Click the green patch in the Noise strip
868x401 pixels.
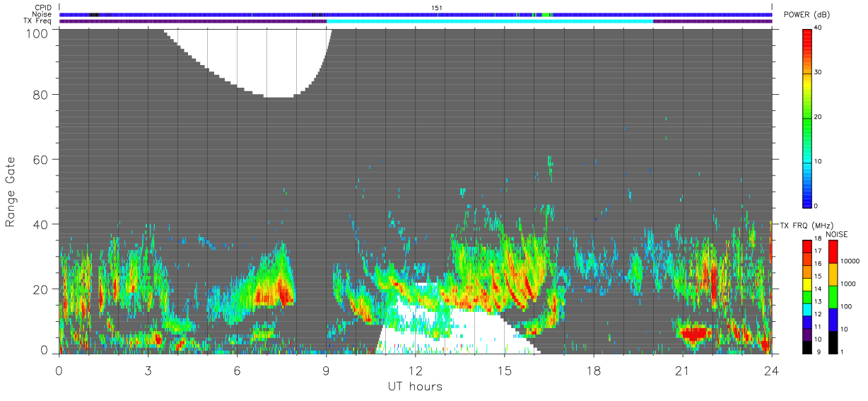pos(548,14)
